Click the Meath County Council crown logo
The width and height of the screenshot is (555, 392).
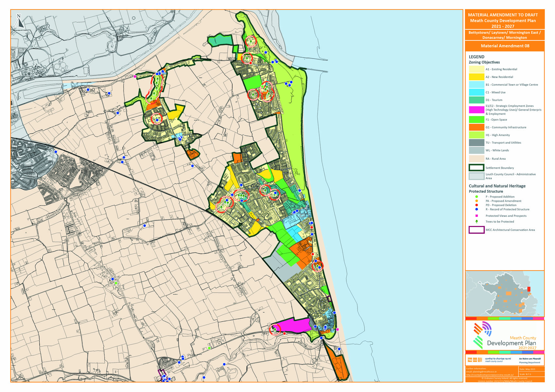pos(475,359)
